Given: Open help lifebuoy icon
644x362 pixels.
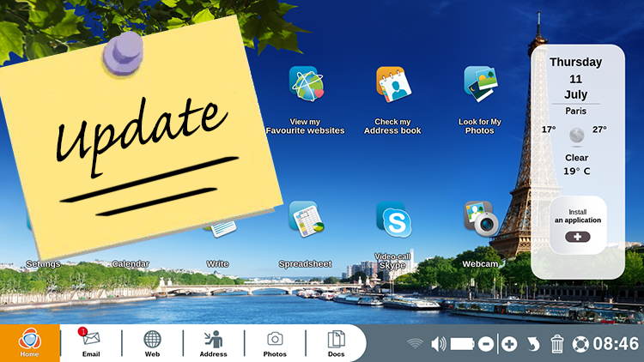Looking at the screenshot, I should pyautogui.click(x=580, y=344).
